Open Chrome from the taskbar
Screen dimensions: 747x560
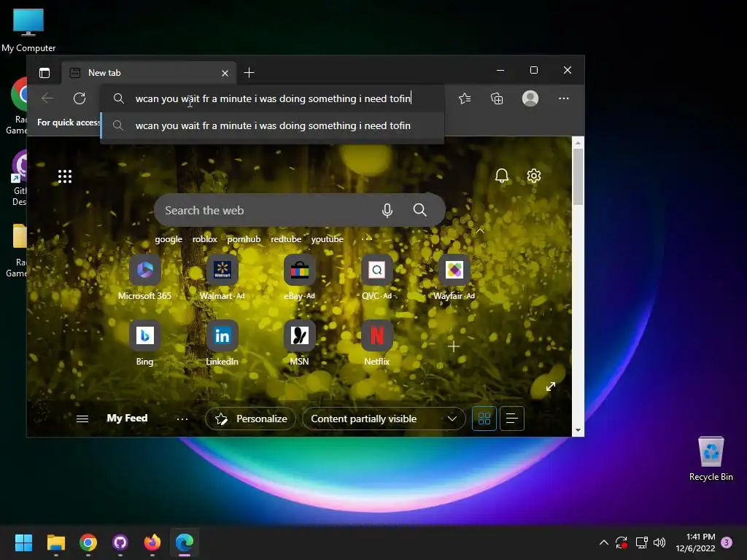pos(88,542)
